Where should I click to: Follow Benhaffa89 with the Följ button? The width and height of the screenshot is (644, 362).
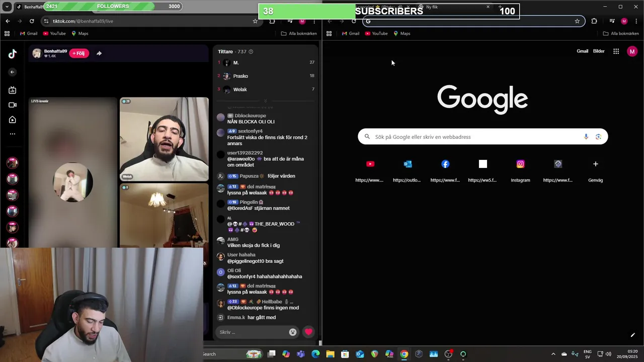(79, 53)
